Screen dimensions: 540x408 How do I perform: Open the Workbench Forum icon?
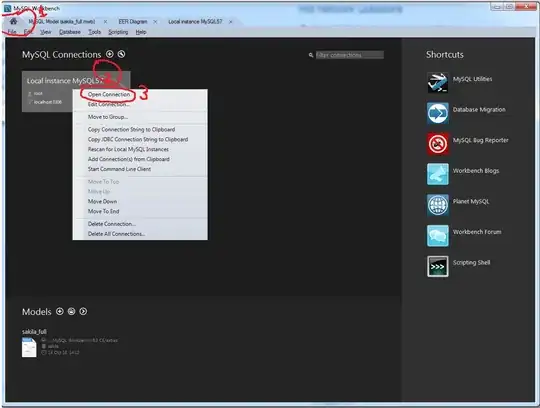click(x=438, y=236)
